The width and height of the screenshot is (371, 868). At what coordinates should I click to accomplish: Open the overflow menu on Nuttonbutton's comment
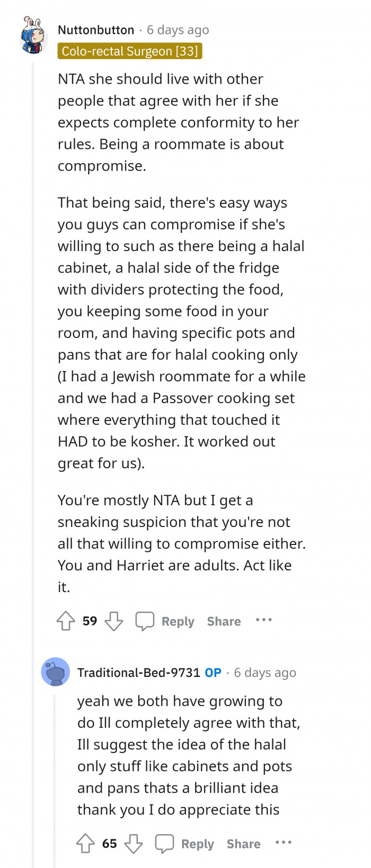(x=264, y=620)
